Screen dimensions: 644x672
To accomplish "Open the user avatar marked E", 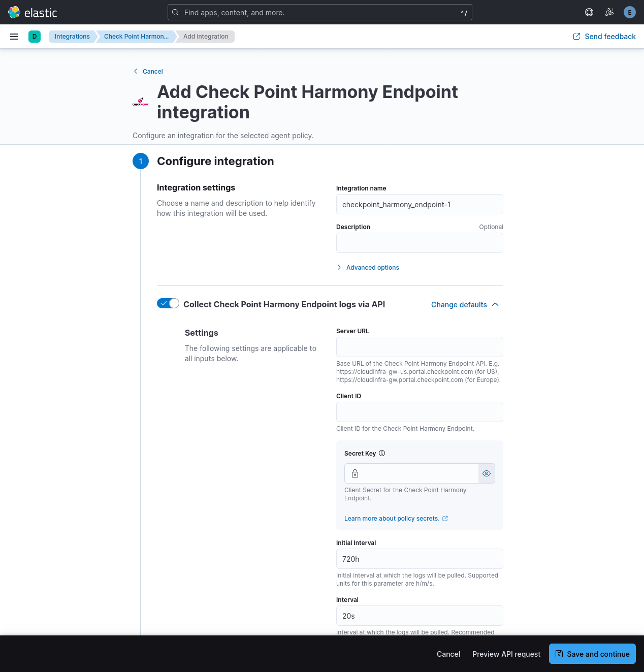I will [629, 12].
